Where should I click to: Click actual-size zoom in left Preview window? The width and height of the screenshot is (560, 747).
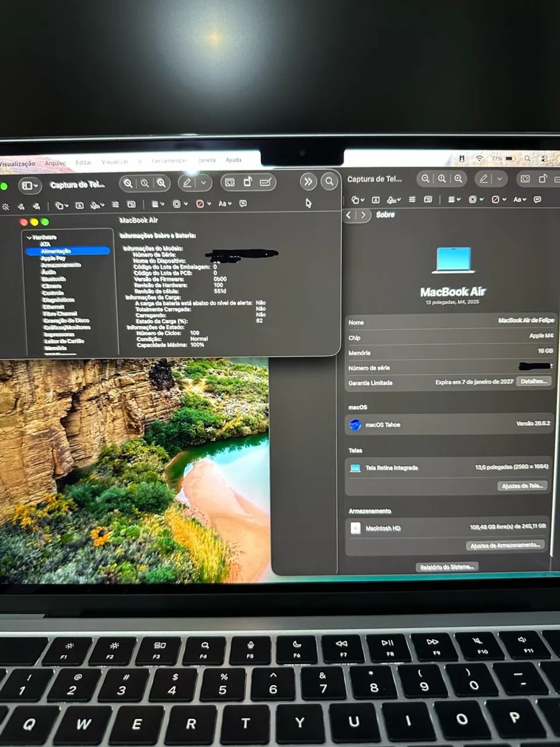[144, 183]
